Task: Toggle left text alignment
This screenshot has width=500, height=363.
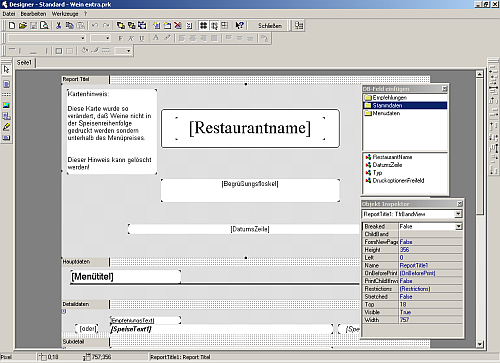Action: click(x=182, y=38)
